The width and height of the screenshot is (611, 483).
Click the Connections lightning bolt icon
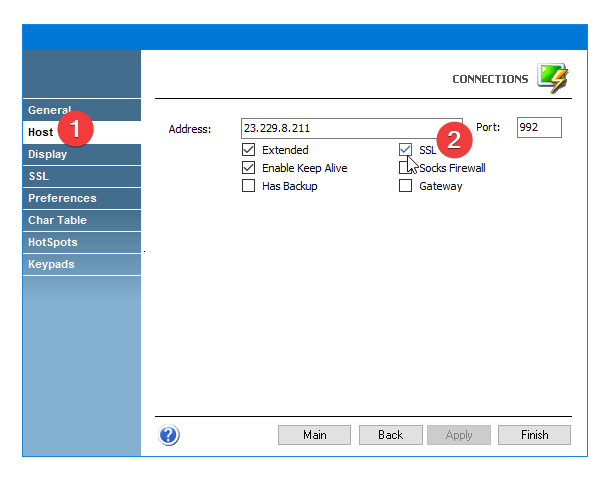[x=553, y=78]
